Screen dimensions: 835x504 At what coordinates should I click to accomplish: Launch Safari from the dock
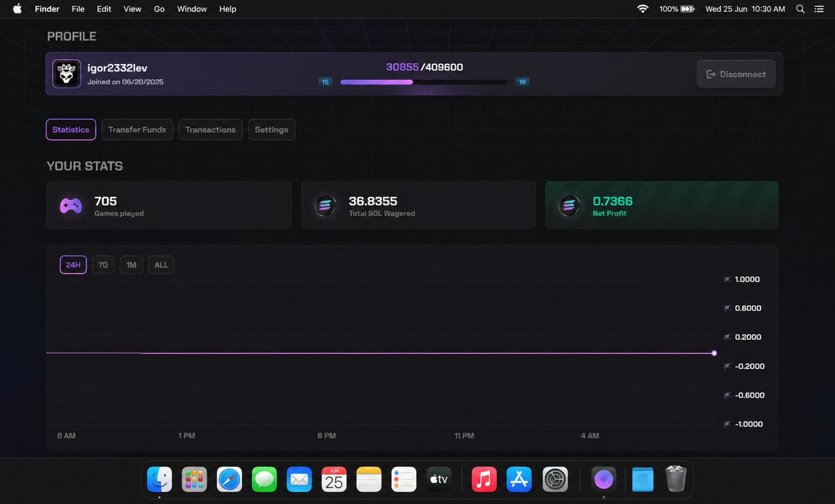point(230,479)
